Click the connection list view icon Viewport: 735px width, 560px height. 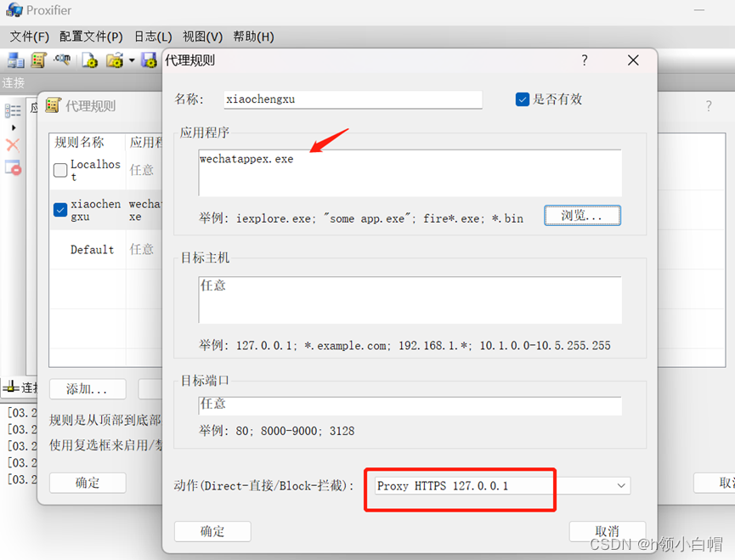(x=13, y=110)
